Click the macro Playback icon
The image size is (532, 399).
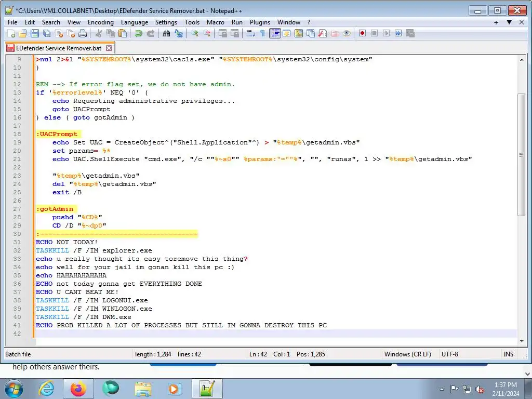coord(386,33)
